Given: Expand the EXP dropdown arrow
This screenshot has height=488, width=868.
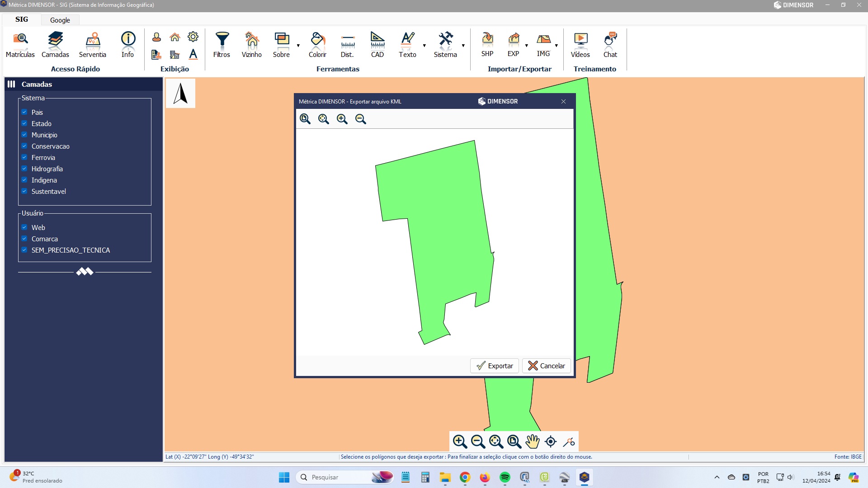Looking at the screenshot, I should coord(527,45).
